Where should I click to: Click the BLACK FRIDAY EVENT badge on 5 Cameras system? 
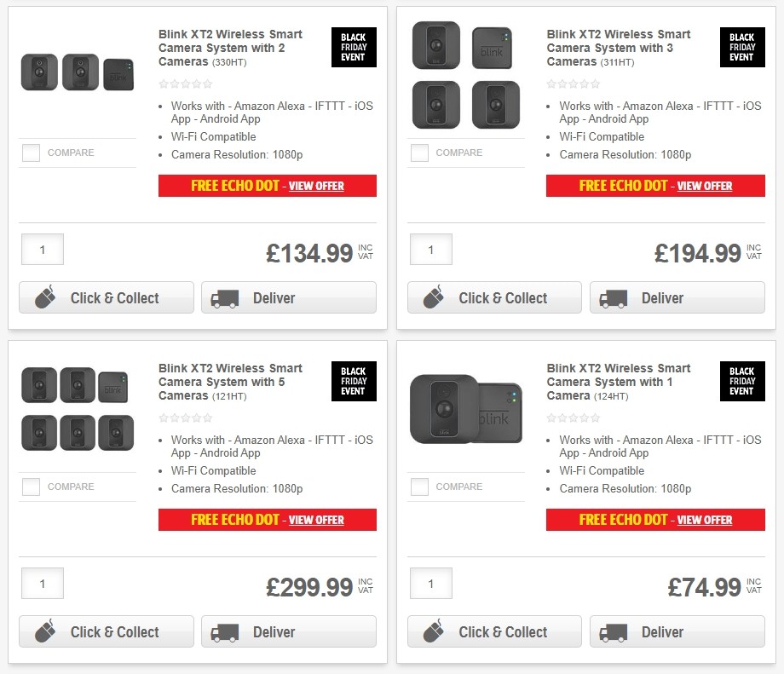[354, 381]
